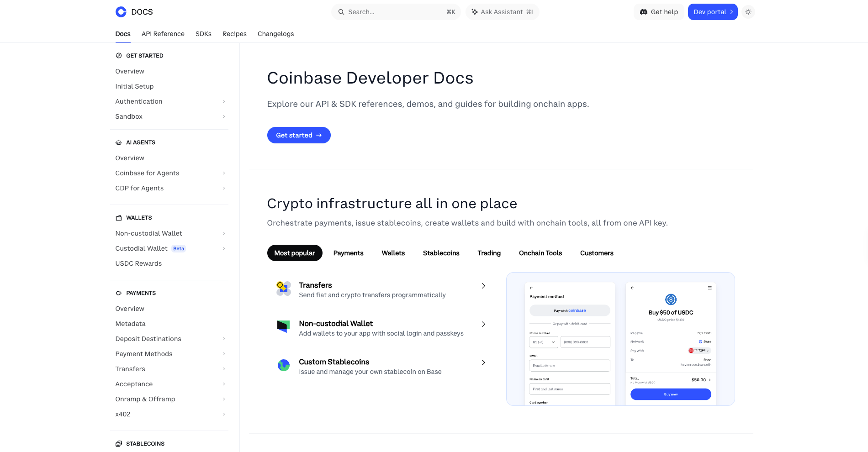The image size is (868, 452).
Task: Switch to the Customers filter tab
Action: click(597, 253)
